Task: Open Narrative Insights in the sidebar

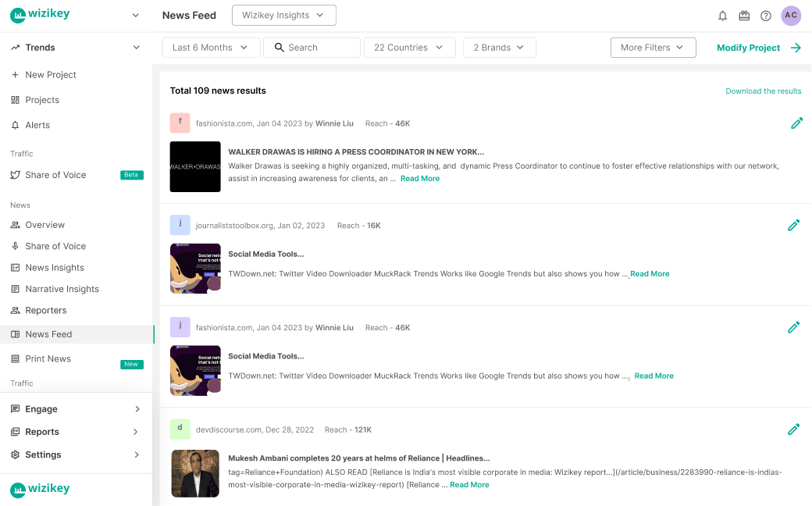Action: [62, 289]
